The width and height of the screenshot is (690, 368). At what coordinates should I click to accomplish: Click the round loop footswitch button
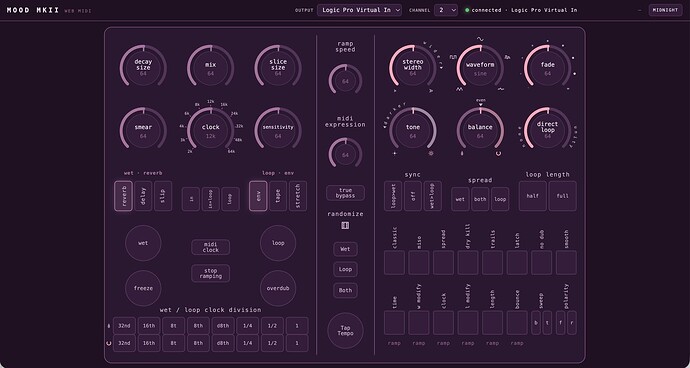point(278,243)
